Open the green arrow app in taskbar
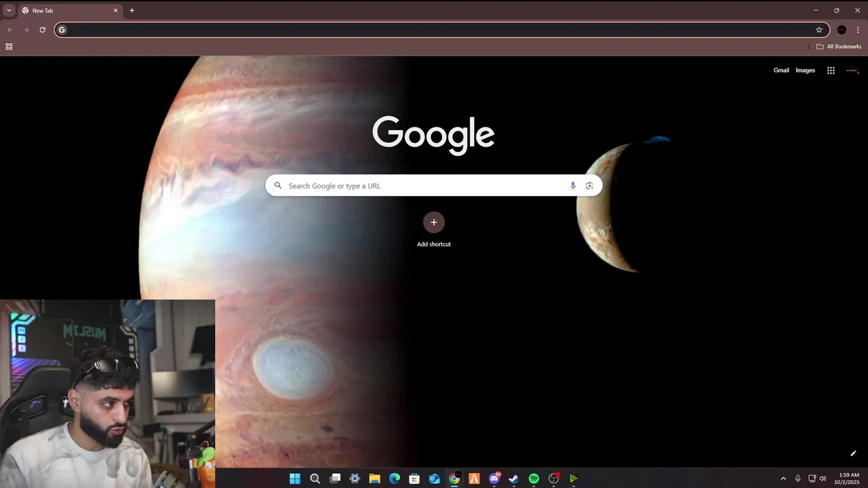868x488 pixels. [x=574, y=479]
